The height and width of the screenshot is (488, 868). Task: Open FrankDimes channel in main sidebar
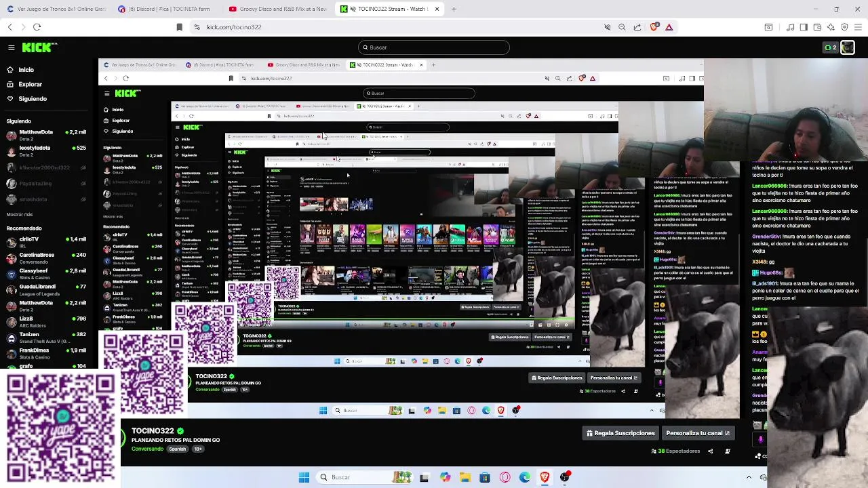pyautogui.click(x=46, y=353)
